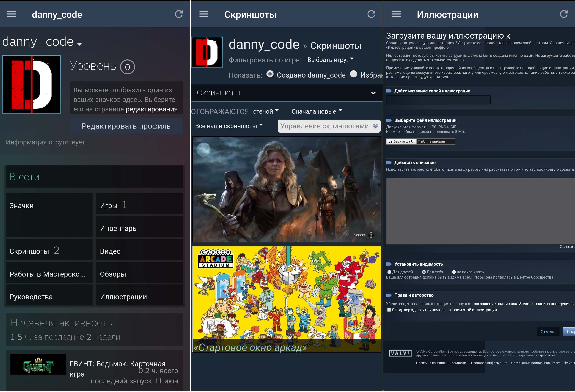
Task: Open the 'Сначала новые' sort dropdown
Action: (317, 111)
